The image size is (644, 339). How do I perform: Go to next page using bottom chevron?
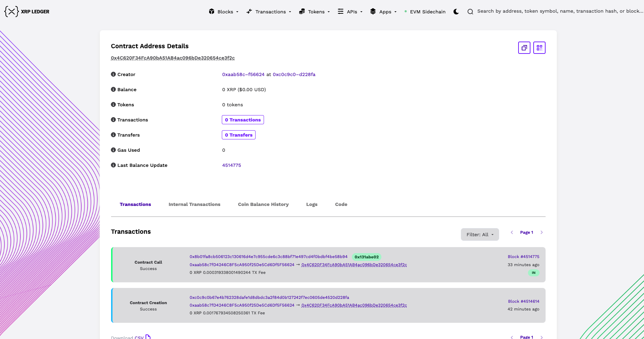click(x=542, y=337)
